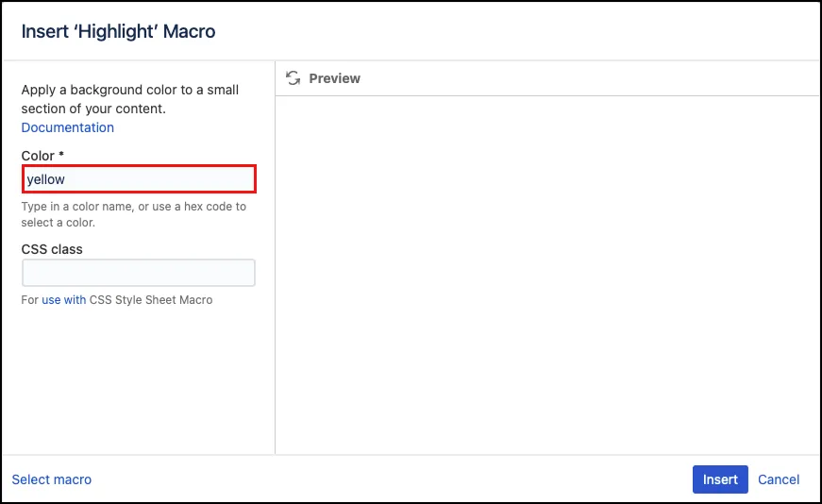Click description 'Apply a background color' text
822x504 pixels.
(x=129, y=99)
